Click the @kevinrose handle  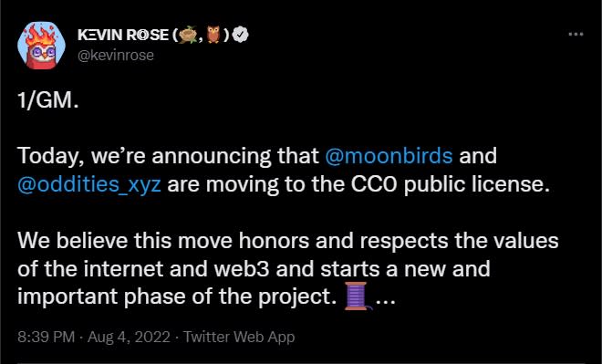click(x=116, y=56)
